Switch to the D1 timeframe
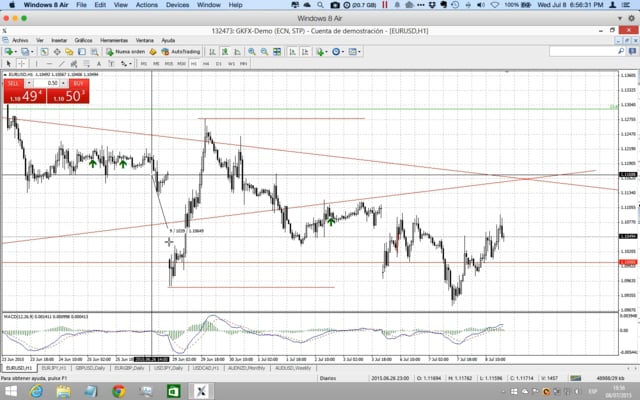The width and height of the screenshot is (640, 400). (x=219, y=63)
